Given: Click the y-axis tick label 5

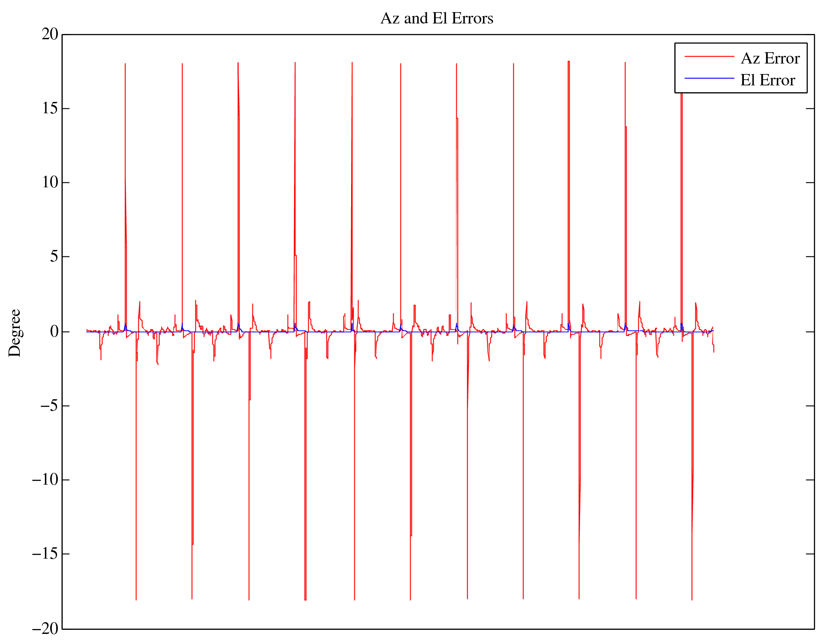Looking at the screenshot, I should coord(54,256).
